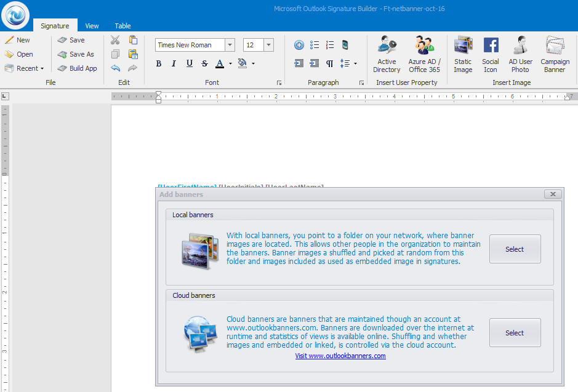Click the "Cloud banners" group heading

pos(194,295)
